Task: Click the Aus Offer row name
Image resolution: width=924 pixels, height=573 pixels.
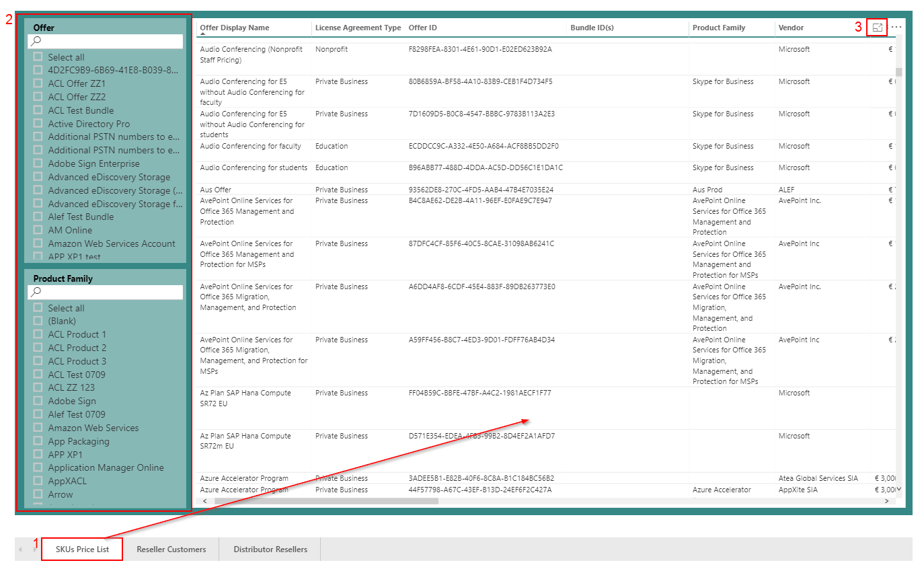Action: coord(215,190)
